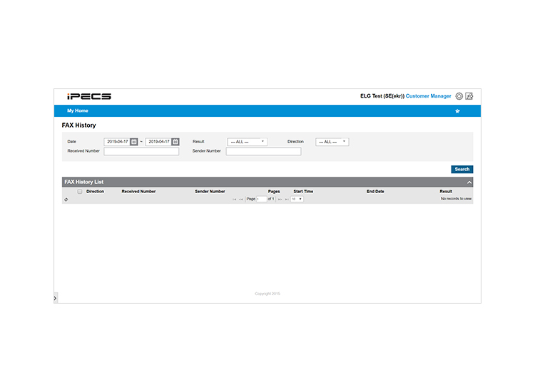Click the iPECS logo

click(x=89, y=96)
